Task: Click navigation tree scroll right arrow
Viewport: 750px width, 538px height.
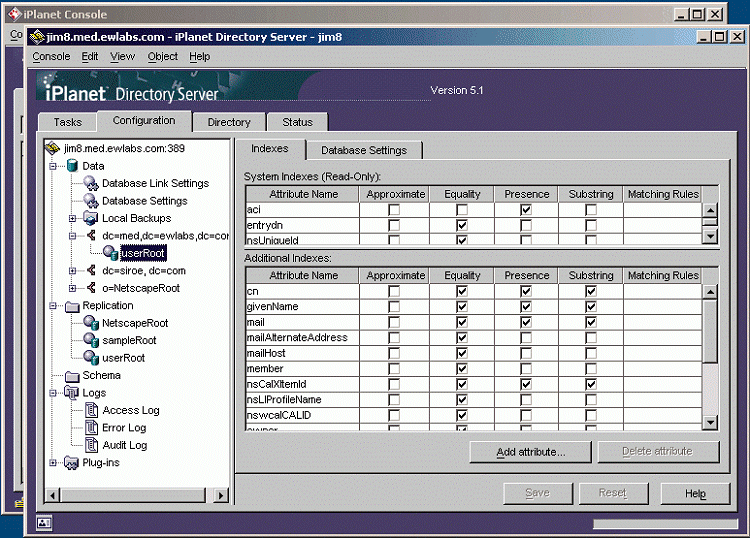Action: tap(220, 495)
